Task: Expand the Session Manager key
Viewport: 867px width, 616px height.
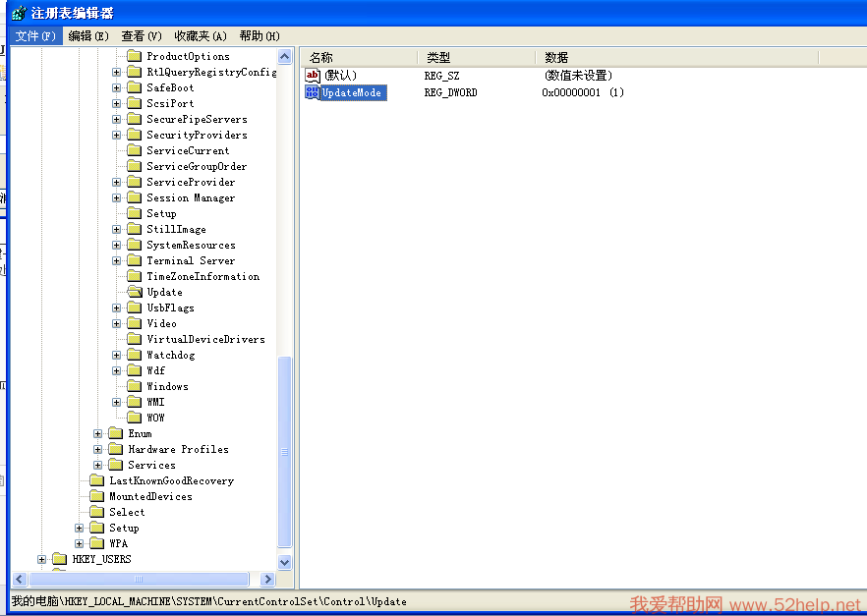Action: (117, 197)
